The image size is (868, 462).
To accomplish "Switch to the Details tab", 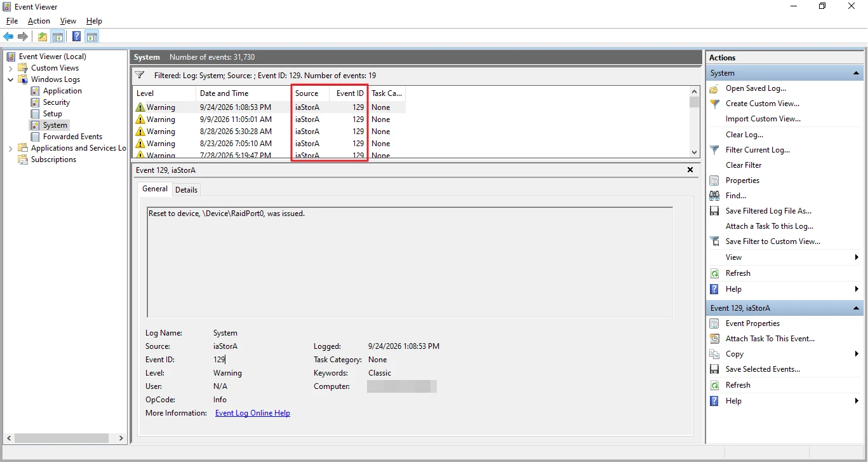I will coord(186,189).
